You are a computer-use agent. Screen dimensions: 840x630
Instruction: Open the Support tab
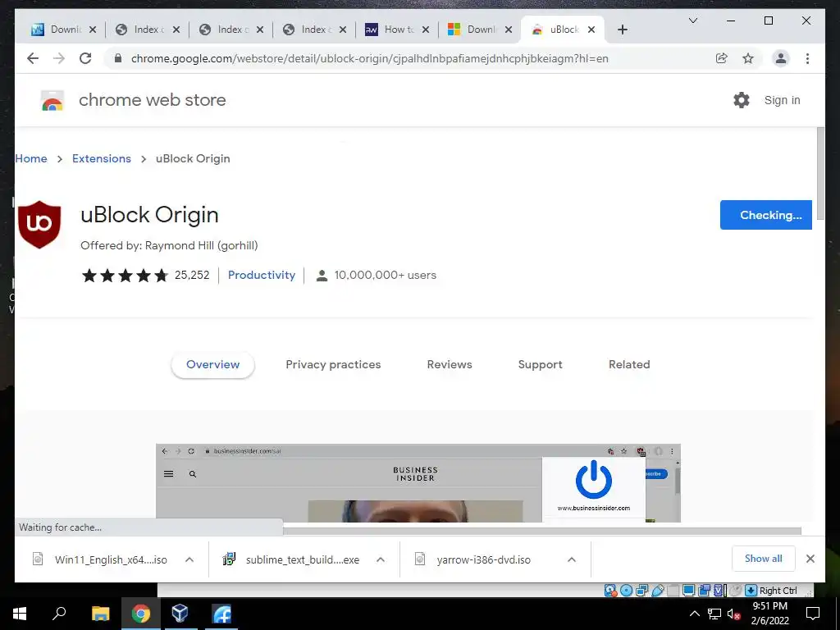pos(540,364)
